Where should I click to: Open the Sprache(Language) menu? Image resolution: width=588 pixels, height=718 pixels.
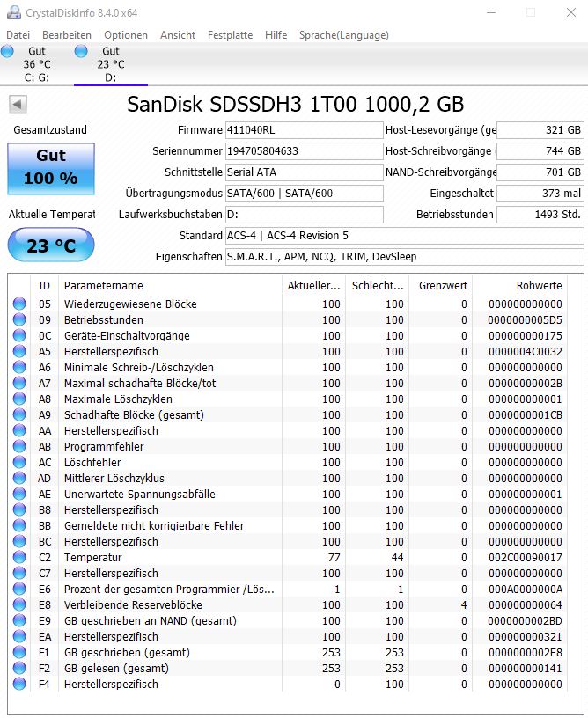tap(344, 35)
